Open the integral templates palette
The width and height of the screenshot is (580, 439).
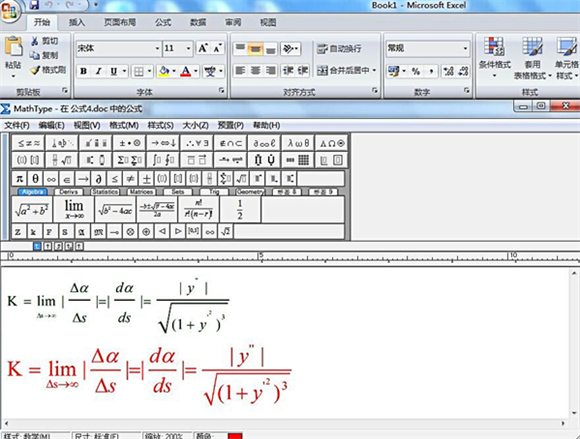[163, 160]
